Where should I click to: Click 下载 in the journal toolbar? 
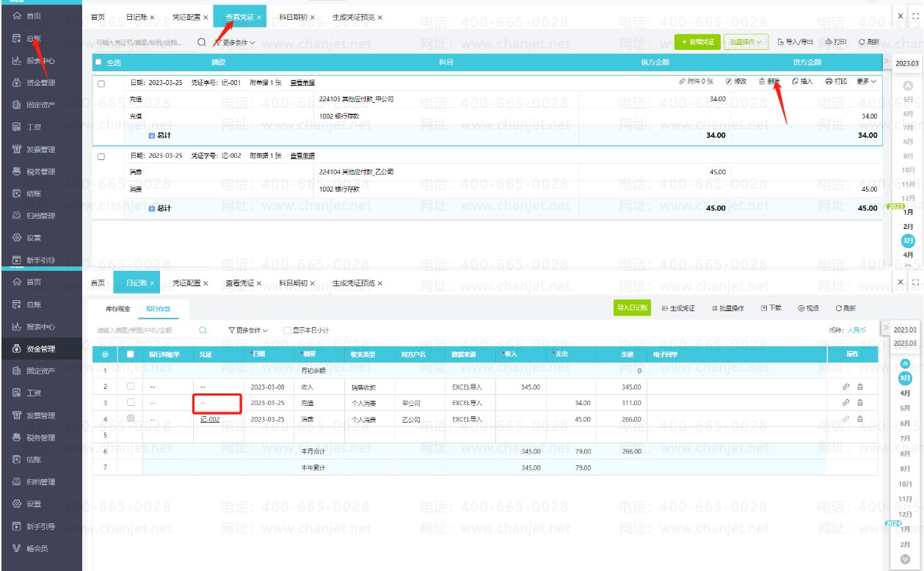tap(771, 308)
